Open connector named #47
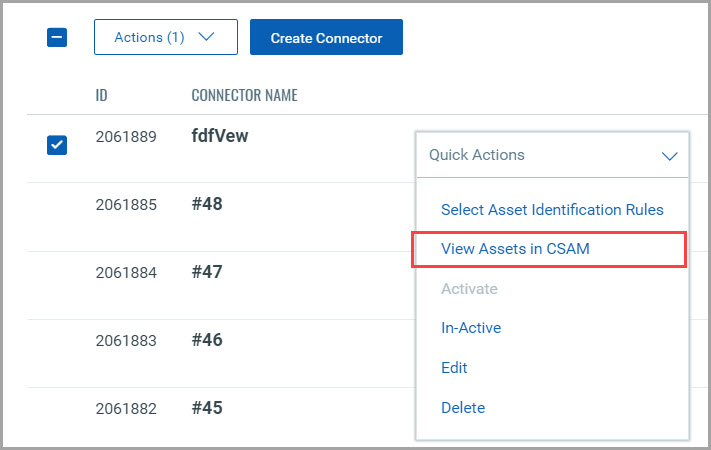Image resolution: width=711 pixels, height=450 pixels. [207, 272]
